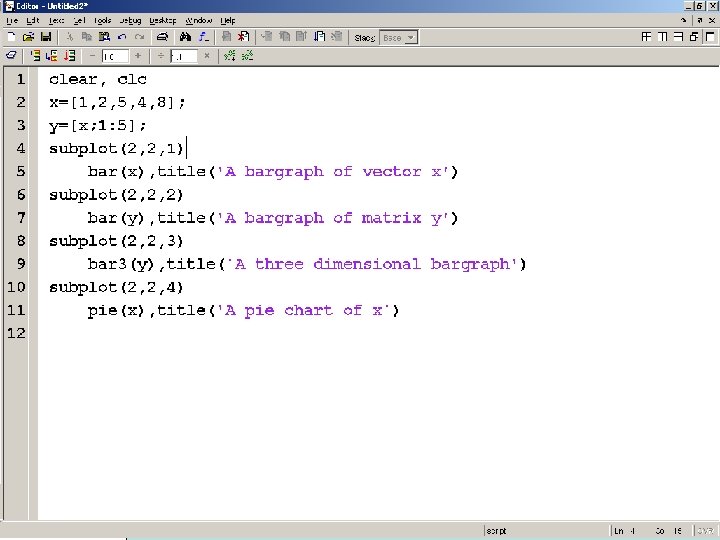Open the File menu
This screenshot has height=540, width=720.
[x=12, y=20]
